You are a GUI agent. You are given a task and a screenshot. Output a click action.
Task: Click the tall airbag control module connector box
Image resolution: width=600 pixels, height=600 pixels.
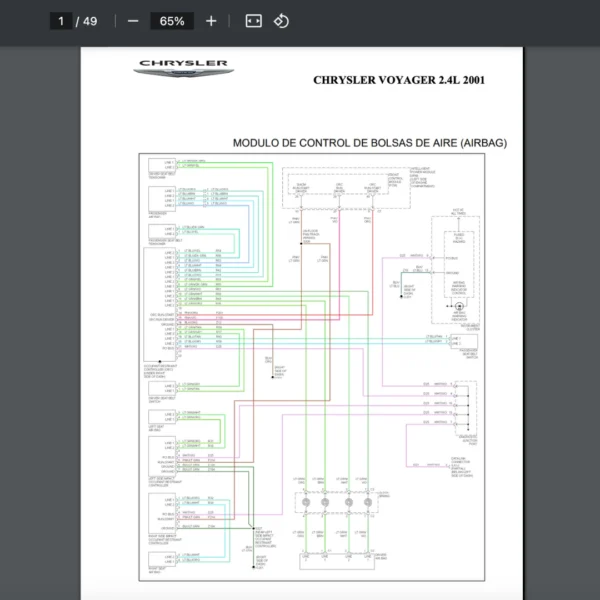(x=160, y=302)
